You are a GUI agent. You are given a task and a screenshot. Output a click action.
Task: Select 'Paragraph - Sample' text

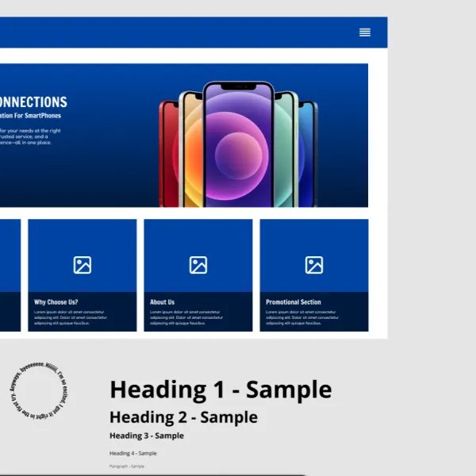click(x=127, y=466)
